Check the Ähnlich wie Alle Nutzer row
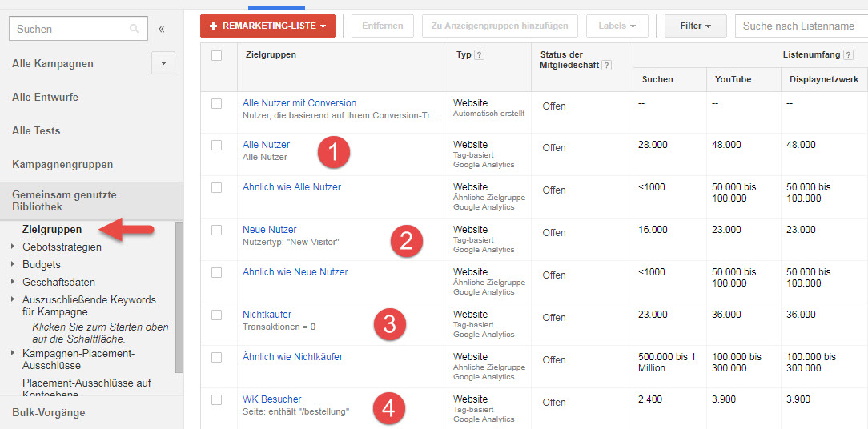The height and width of the screenshot is (429, 868). (216, 187)
